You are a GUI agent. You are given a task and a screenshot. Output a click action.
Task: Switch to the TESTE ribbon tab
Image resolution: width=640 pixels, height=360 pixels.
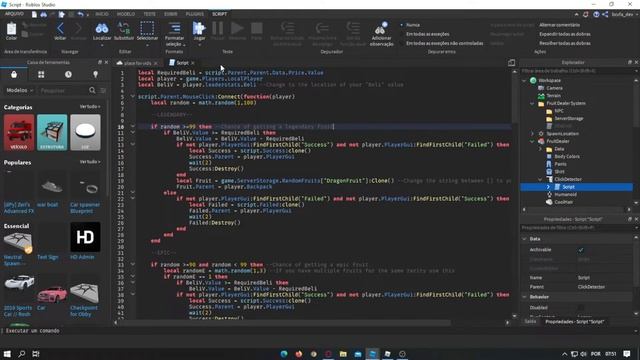(149, 14)
